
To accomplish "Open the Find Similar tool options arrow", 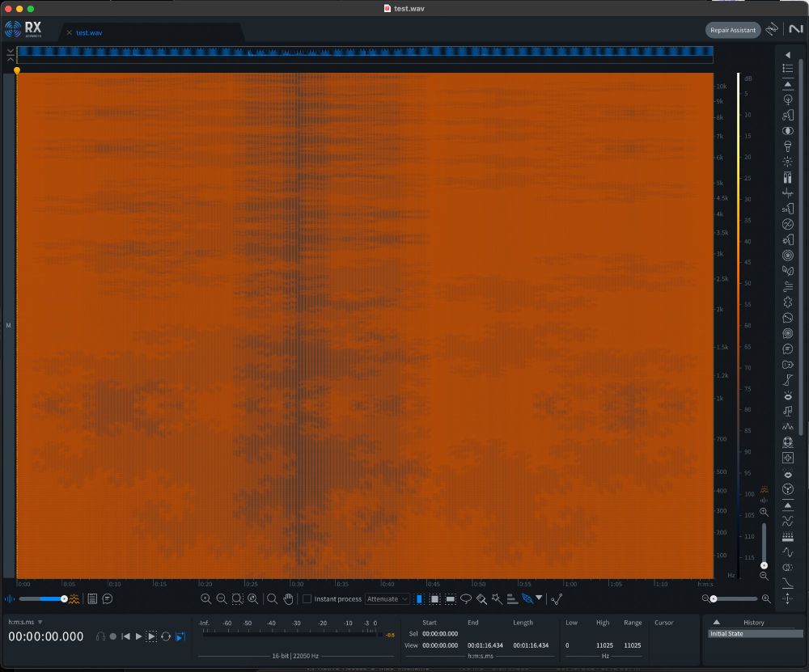I will tap(539, 598).
